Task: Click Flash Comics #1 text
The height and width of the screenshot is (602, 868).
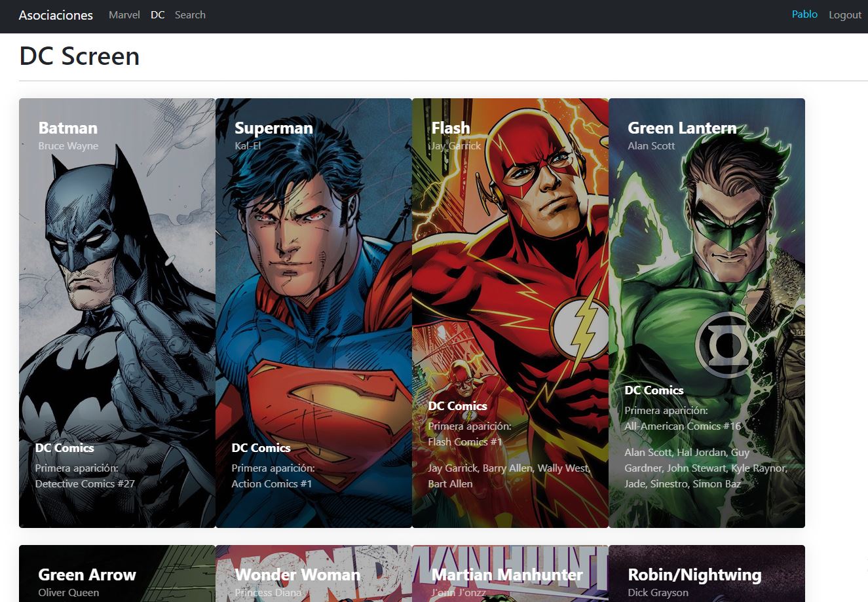Action: coord(464,442)
